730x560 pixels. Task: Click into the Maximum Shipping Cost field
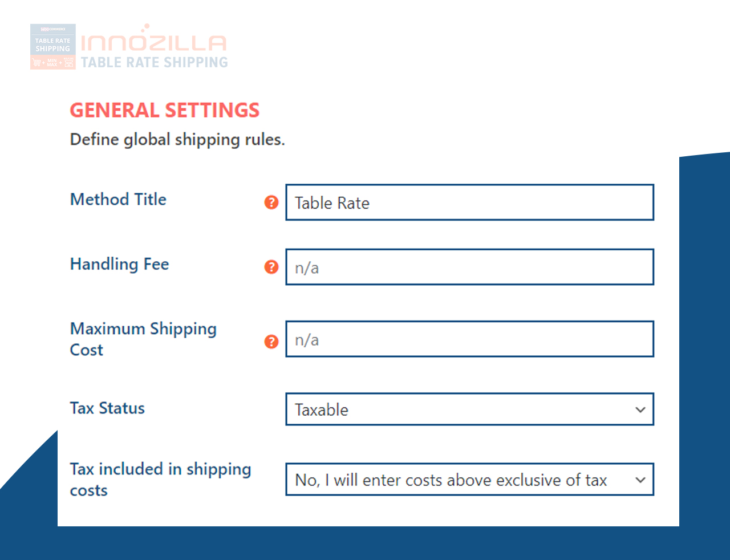[469, 339]
